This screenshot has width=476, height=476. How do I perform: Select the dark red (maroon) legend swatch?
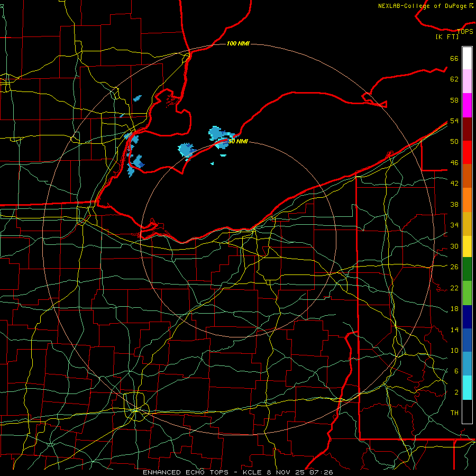pos(467,129)
